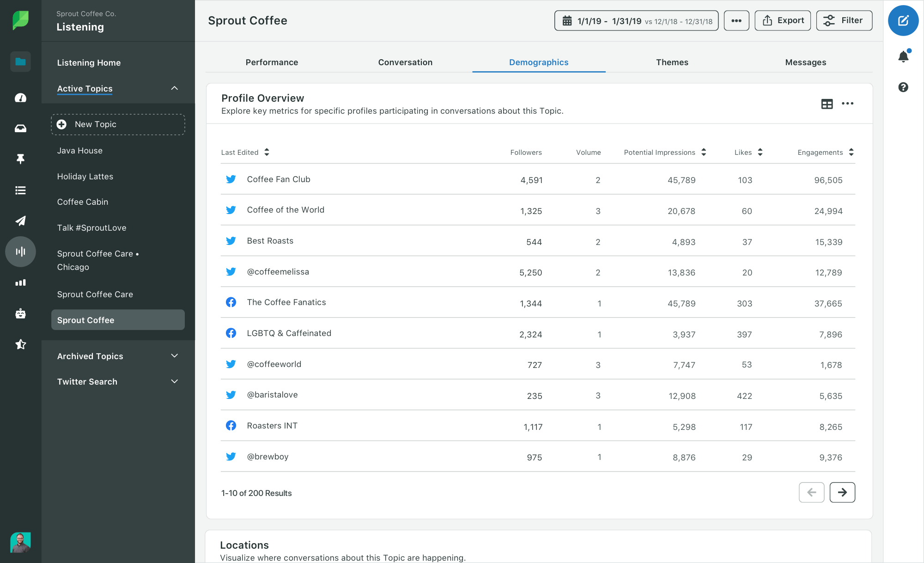Click the plus icon beside New Topic
This screenshot has width=924, height=563.
click(x=61, y=124)
